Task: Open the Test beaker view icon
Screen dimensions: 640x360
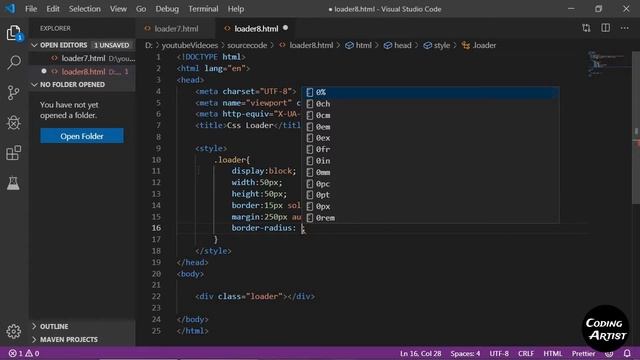Action: click(x=13, y=183)
